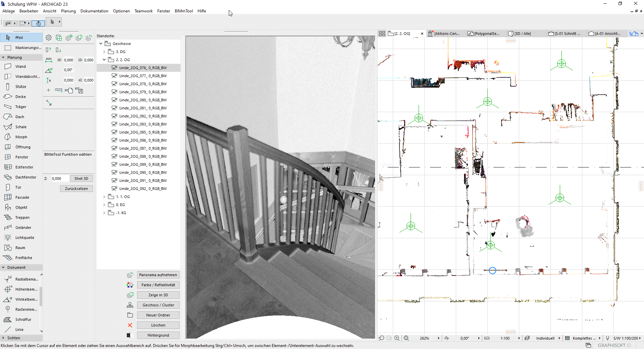Click the Zurücksetzen button
This screenshot has width=644, height=349.
pyautogui.click(x=76, y=189)
